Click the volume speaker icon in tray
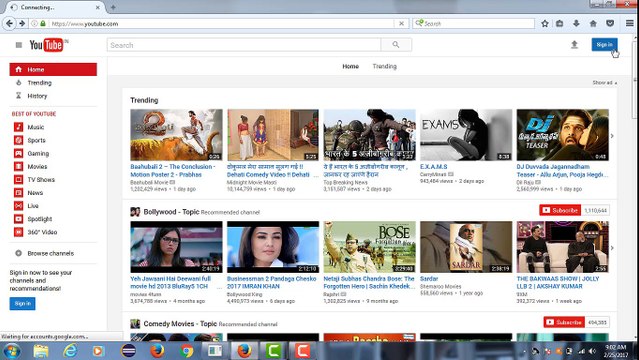Image resolution: width=639 pixels, height=360 pixels. point(593,351)
